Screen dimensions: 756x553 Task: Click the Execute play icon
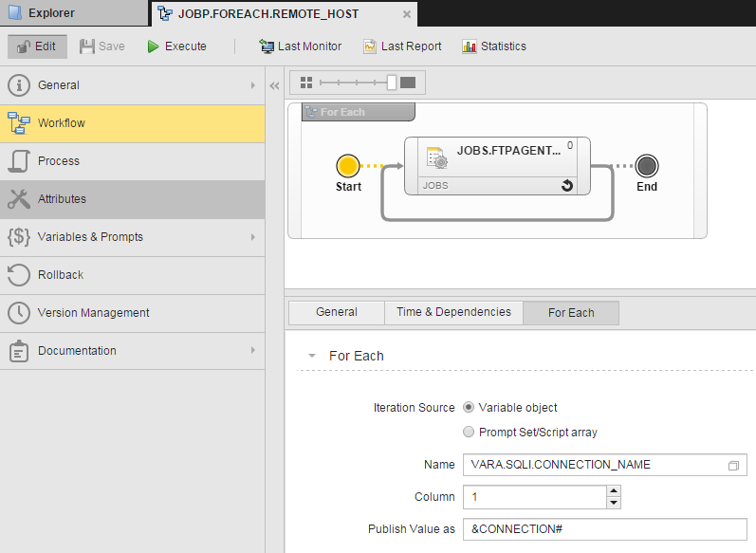[x=153, y=46]
